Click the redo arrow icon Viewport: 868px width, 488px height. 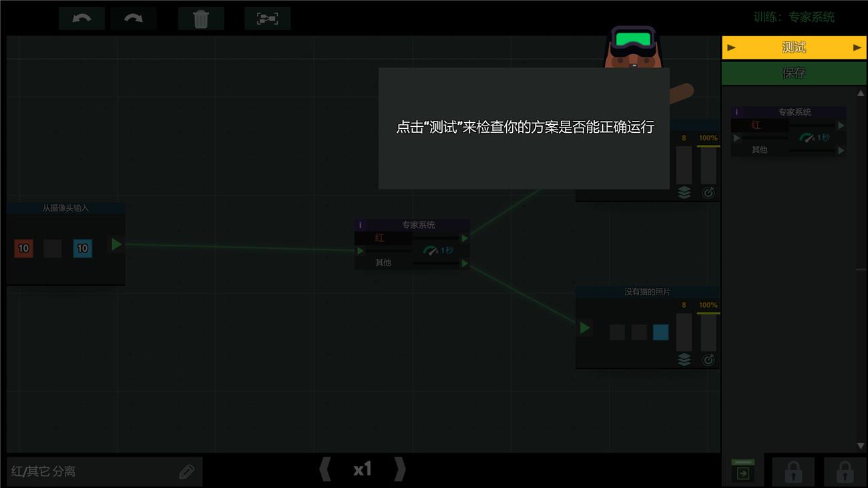coord(134,19)
